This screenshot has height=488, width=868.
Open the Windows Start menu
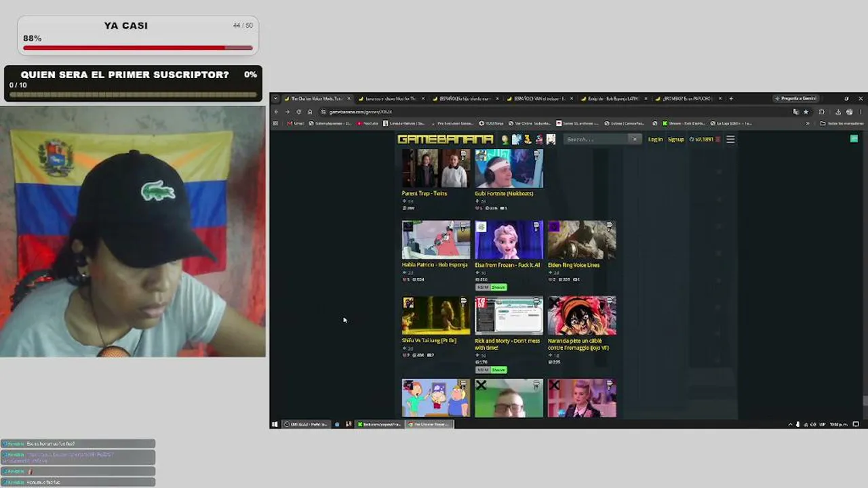[275, 424]
